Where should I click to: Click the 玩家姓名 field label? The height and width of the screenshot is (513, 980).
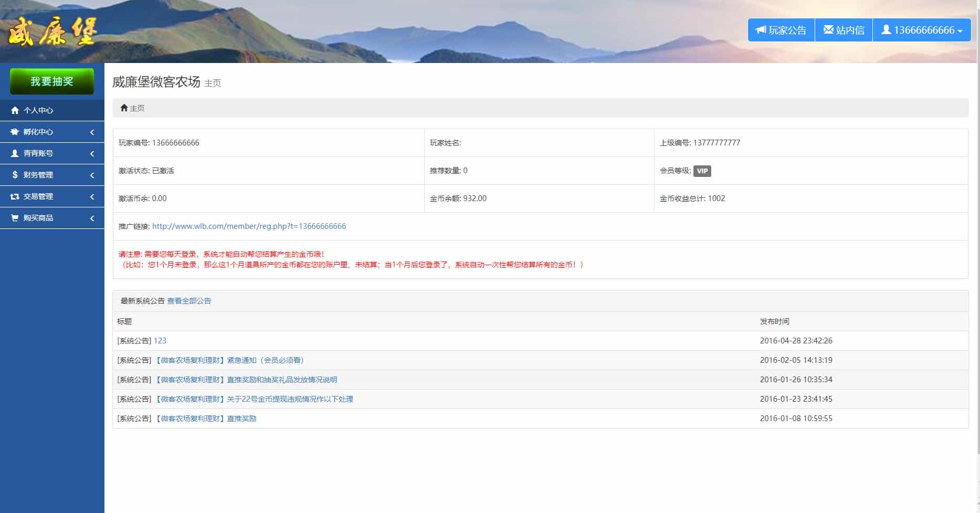pyautogui.click(x=445, y=143)
